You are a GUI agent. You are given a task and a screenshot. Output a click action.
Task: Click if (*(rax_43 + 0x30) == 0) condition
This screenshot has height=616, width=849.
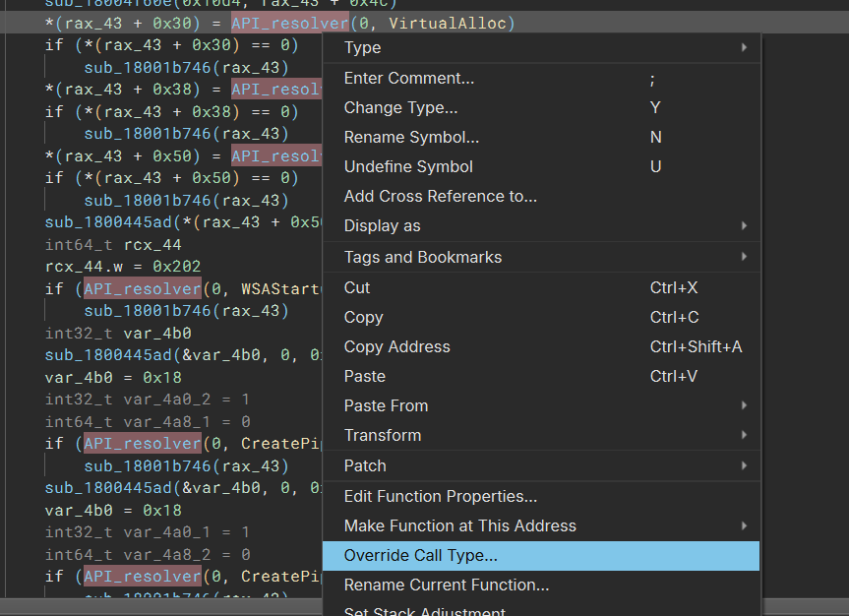coord(171,45)
